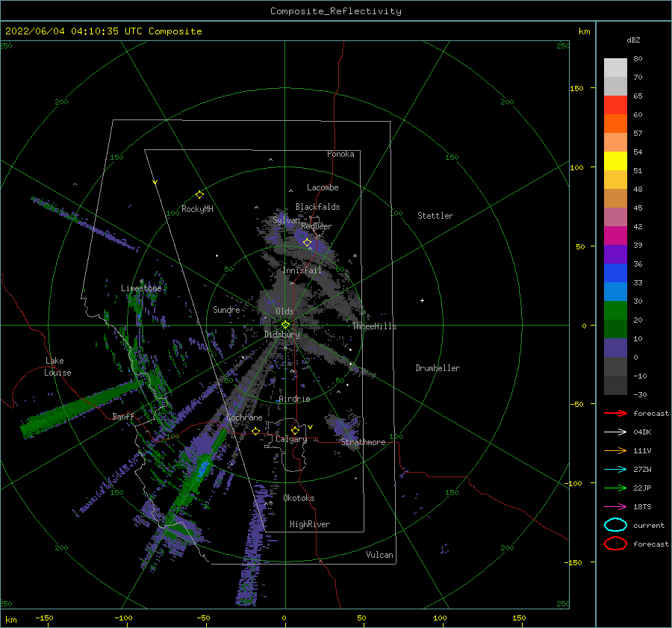The width and height of the screenshot is (672, 628).
Task: Pick the pink 42-45 dBZ swatch
Action: coord(615,217)
